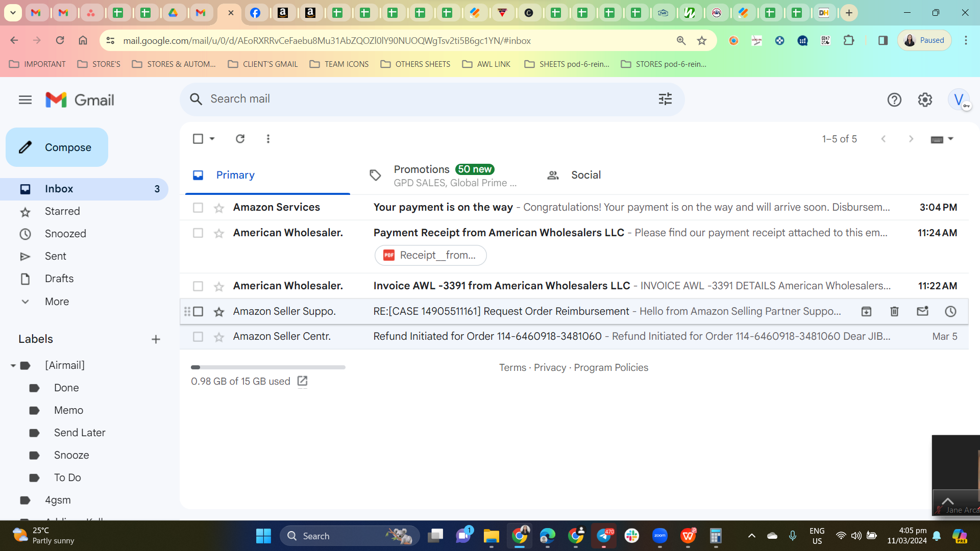Viewport: 980px width, 551px height.
Task: Open the Memo label
Action: point(68,410)
